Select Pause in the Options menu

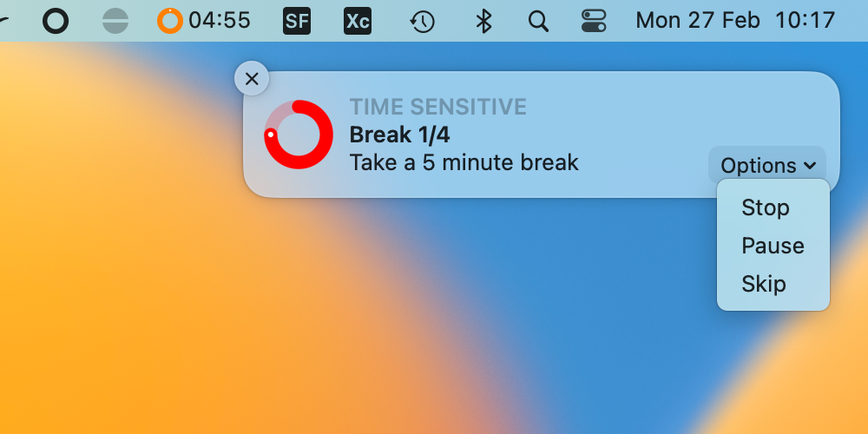pos(773,246)
